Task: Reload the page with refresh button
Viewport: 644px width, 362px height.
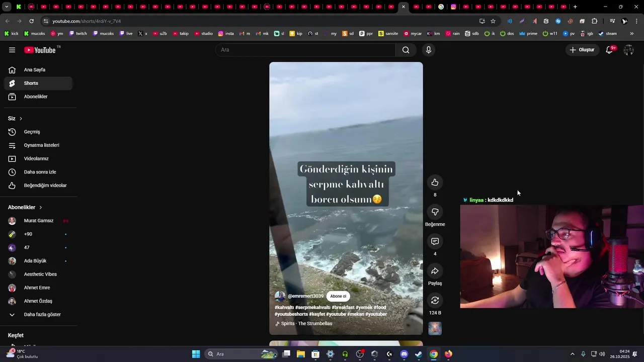Action: coord(31,21)
